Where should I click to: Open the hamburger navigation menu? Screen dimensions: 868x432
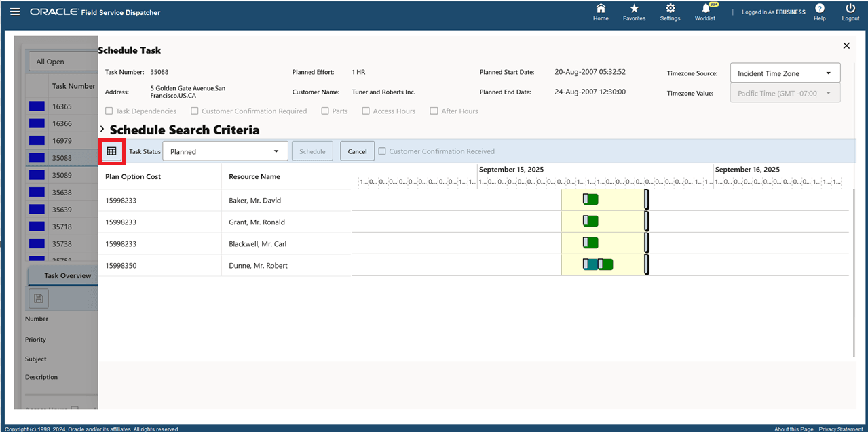coord(14,12)
